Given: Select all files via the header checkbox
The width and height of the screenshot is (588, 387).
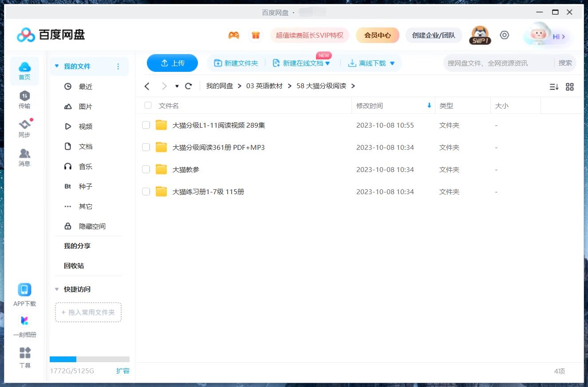Looking at the screenshot, I should (x=148, y=106).
